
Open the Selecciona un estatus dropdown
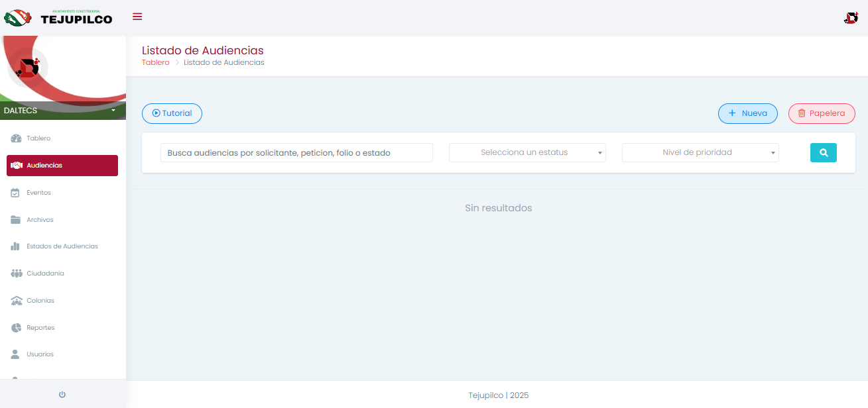click(x=527, y=152)
